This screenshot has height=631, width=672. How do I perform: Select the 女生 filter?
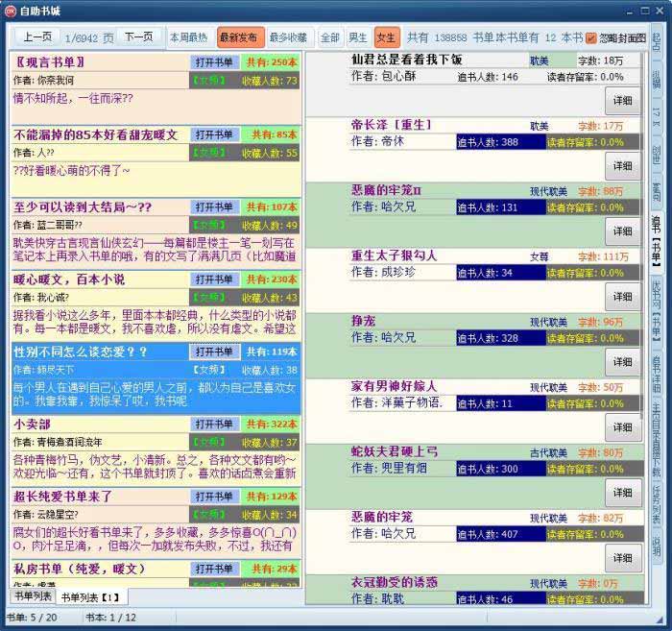[386, 37]
